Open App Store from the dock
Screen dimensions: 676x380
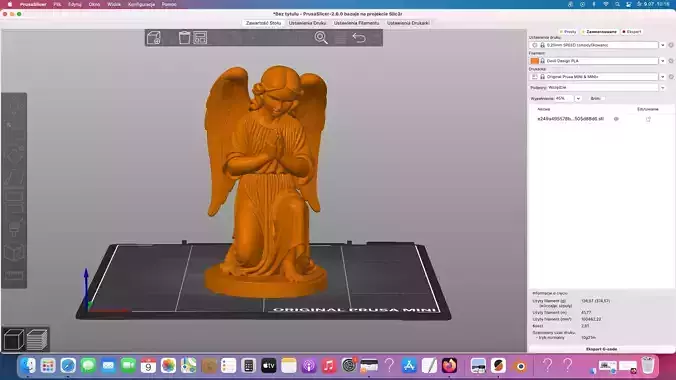[409, 366]
